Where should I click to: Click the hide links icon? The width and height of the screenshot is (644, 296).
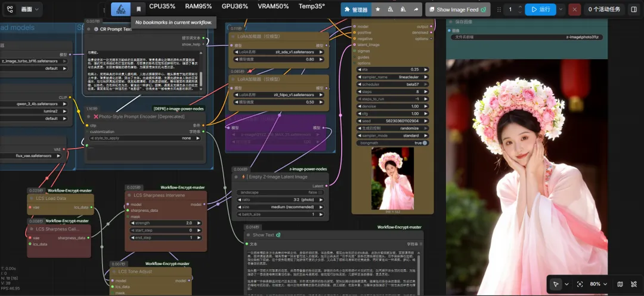coord(633,284)
